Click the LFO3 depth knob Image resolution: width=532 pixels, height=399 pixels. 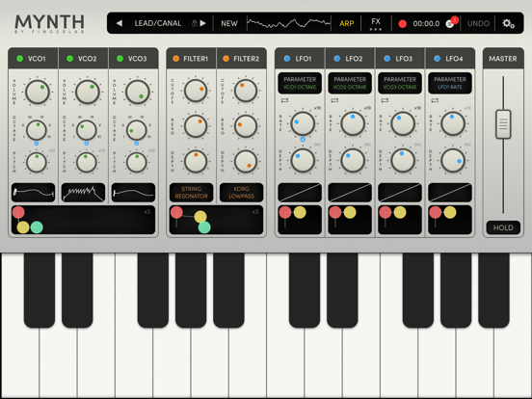403,161
